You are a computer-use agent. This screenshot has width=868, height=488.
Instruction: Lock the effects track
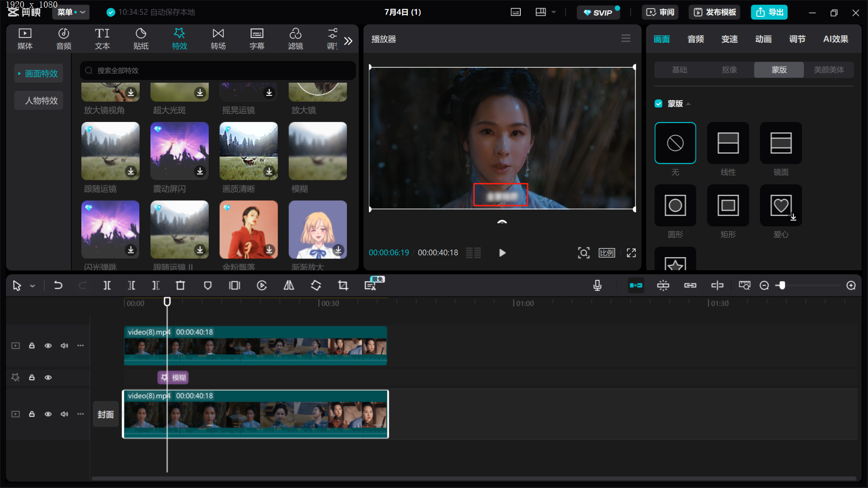32,378
